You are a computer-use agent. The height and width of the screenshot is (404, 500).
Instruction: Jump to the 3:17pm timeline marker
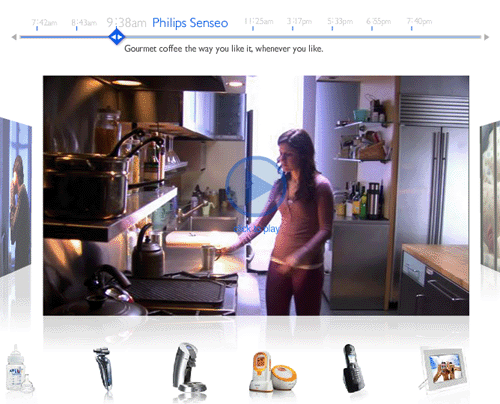tap(299, 21)
